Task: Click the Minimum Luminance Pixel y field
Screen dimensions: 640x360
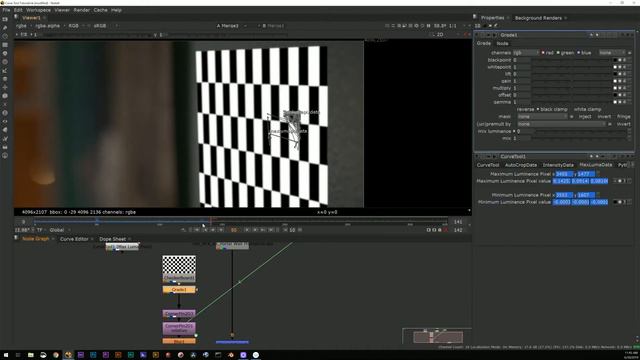Action: 586,195
